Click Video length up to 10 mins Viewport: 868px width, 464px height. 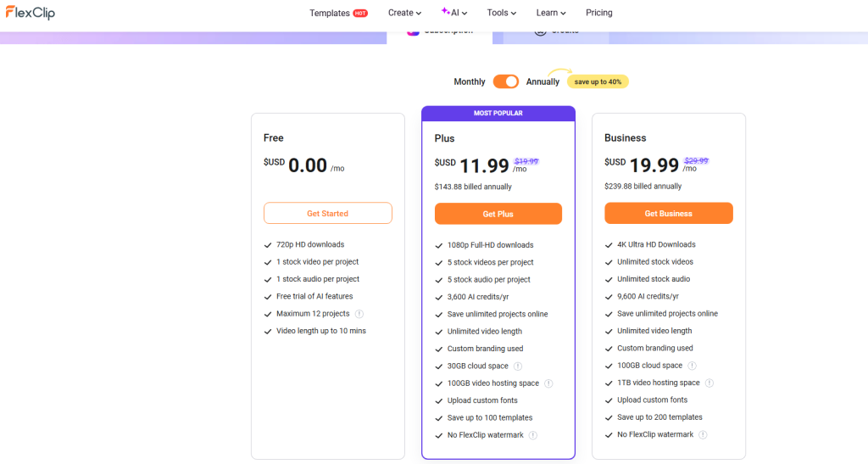point(321,331)
